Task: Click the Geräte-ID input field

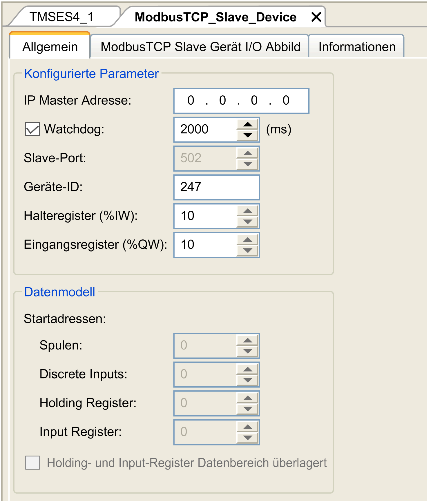Action: click(x=216, y=187)
